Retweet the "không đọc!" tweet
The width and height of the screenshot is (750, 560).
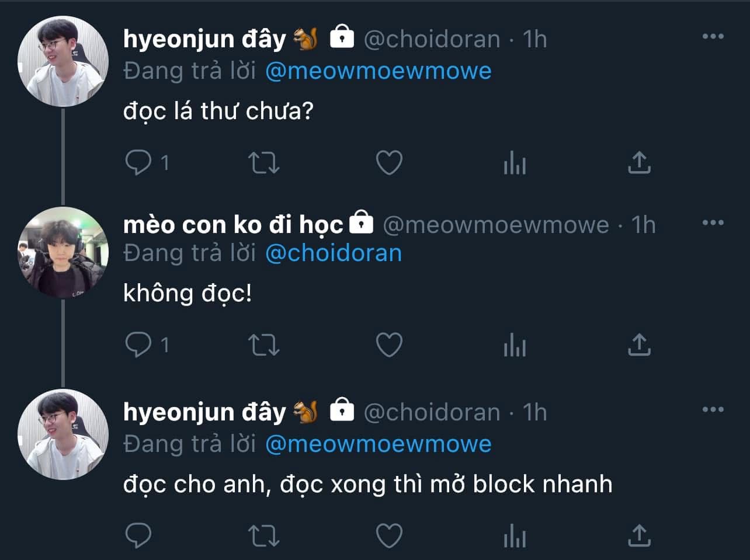click(x=263, y=345)
